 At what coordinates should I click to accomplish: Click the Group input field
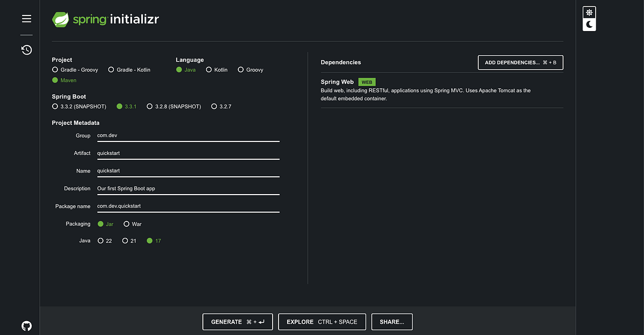tap(188, 136)
